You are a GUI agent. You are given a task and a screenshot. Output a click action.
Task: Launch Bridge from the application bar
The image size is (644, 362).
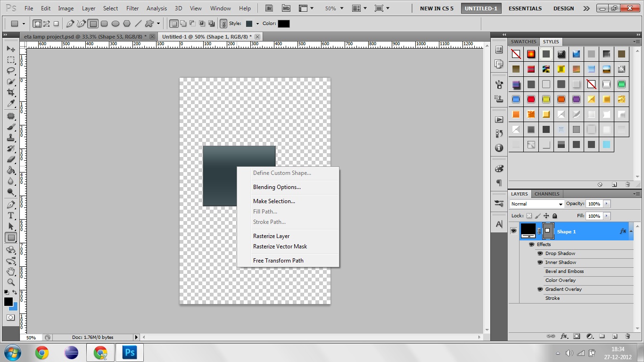269,8
